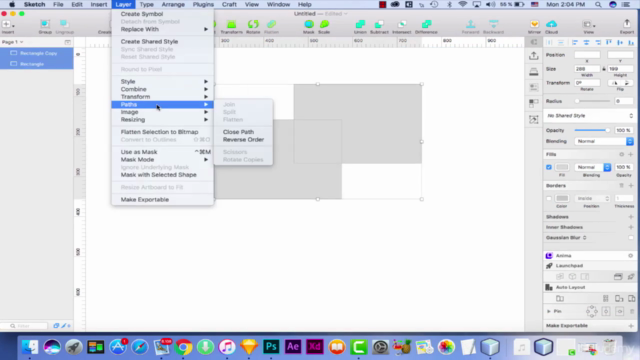The width and height of the screenshot is (640, 360).
Task: Open the Style submenu
Action: coord(162,82)
